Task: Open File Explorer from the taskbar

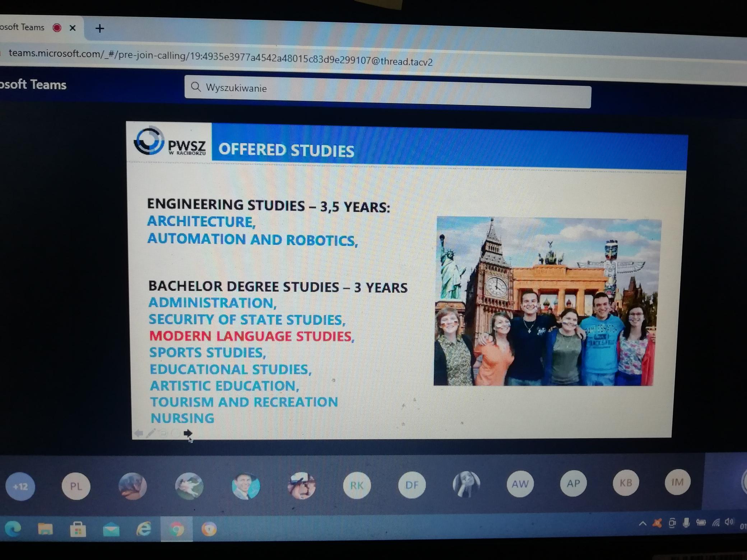Action: click(x=45, y=529)
